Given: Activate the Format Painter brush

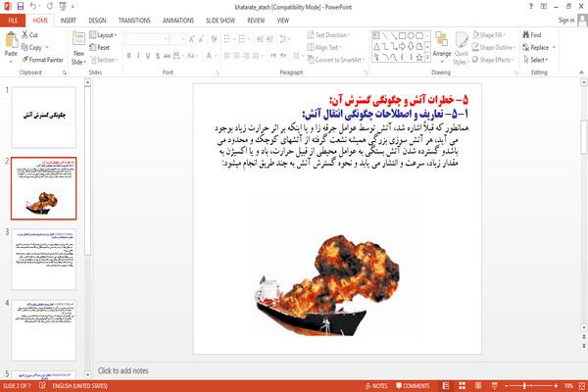Looking at the screenshot, I should (x=24, y=60).
